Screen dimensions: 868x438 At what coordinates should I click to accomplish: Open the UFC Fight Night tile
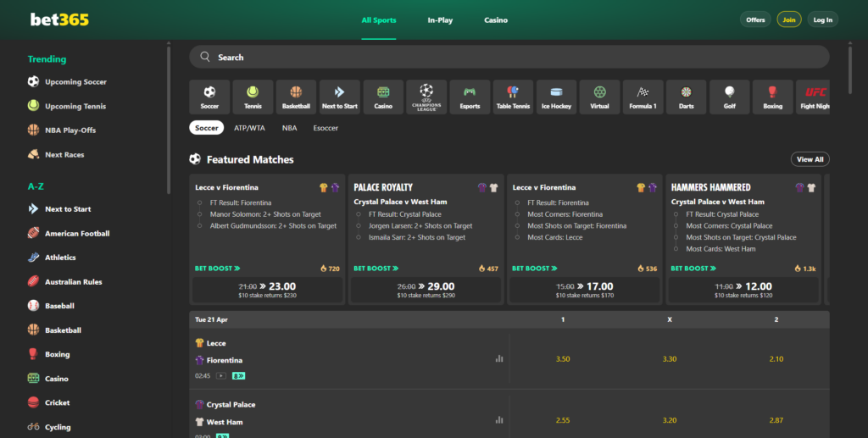813,97
